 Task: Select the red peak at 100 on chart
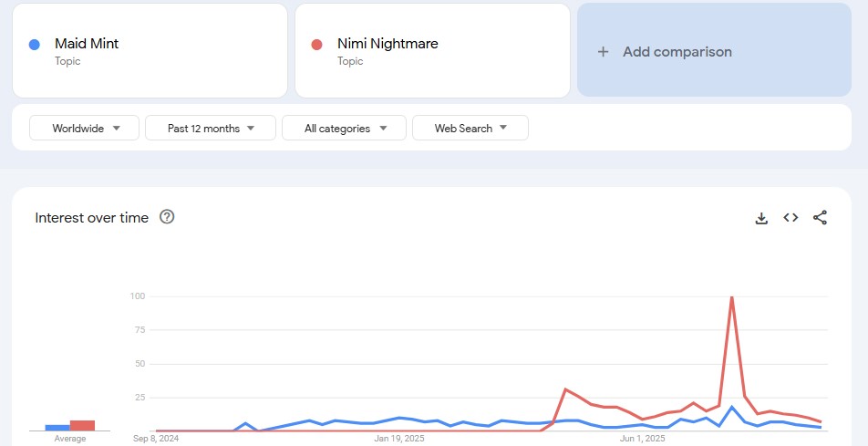pos(732,297)
